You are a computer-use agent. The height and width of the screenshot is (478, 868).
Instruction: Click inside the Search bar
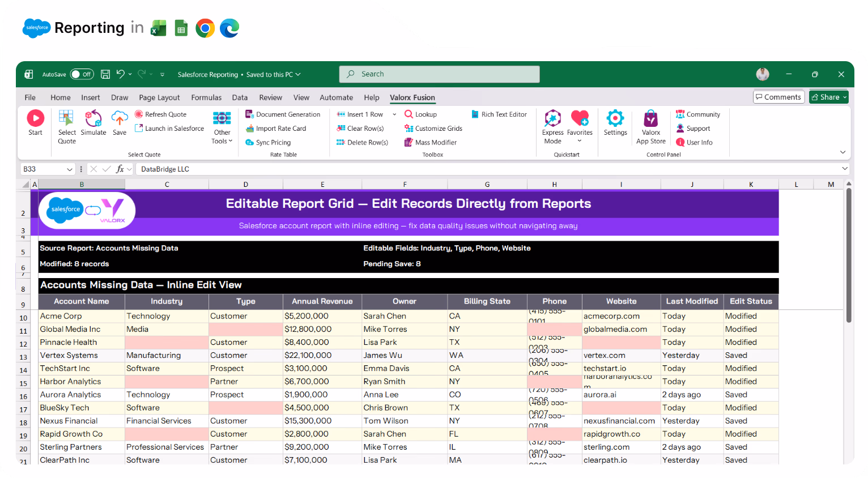(x=439, y=74)
